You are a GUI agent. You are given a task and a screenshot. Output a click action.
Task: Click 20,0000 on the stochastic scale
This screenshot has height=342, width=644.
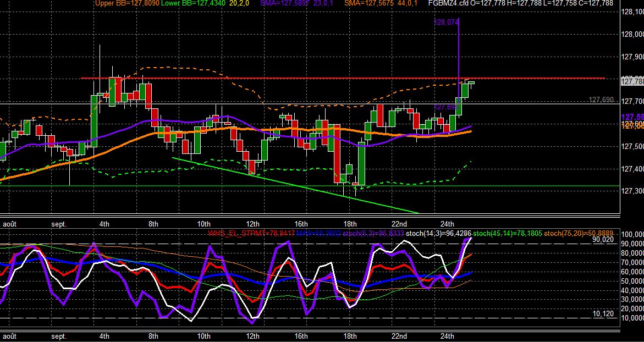pyautogui.click(x=633, y=309)
